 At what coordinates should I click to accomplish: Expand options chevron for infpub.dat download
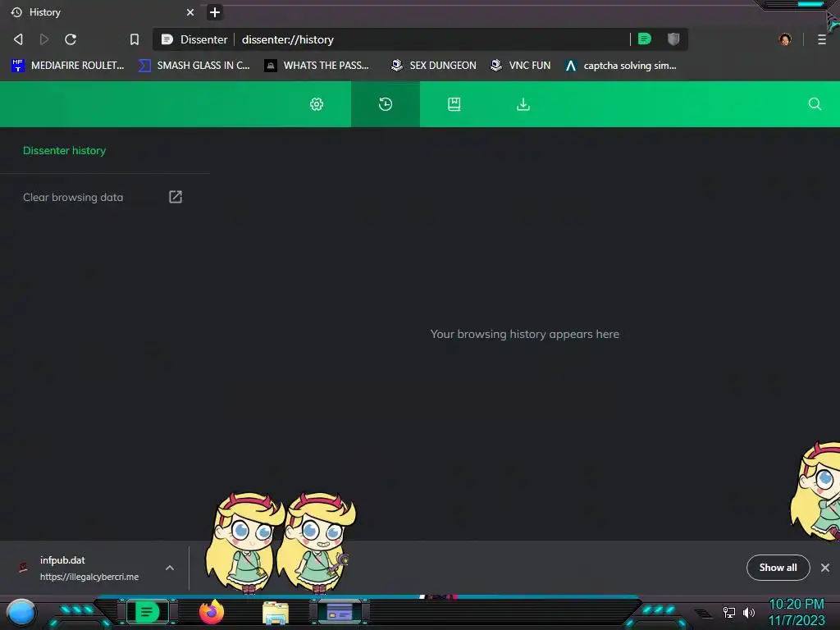click(170, 568)
